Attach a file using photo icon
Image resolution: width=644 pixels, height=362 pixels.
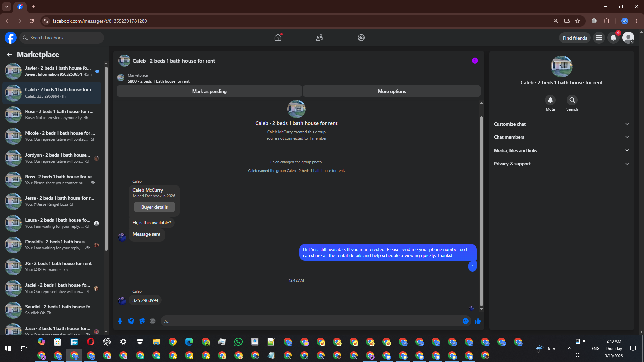pyautogui.click(x=131, y=321)
